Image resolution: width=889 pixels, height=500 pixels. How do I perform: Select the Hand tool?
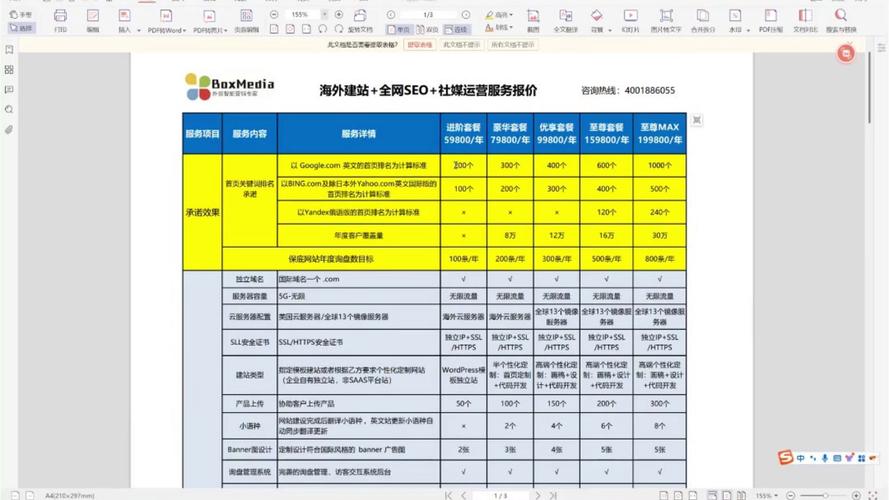pyautogui.click(x=21, y=15)
